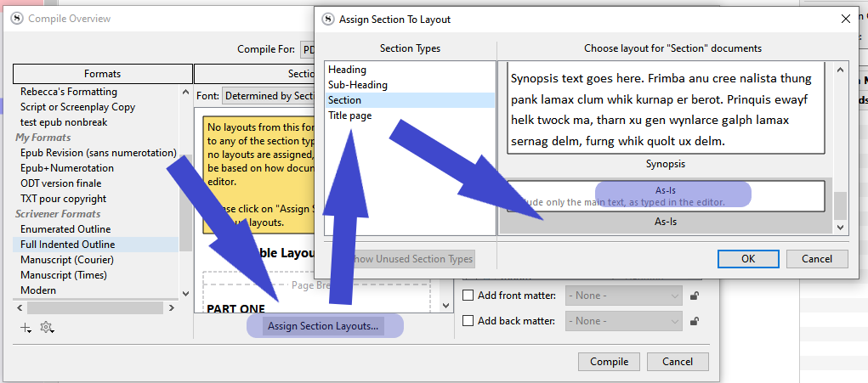Click the add format plus icon
The height and width of the screenshot is (383, 868).
[26, 328]
